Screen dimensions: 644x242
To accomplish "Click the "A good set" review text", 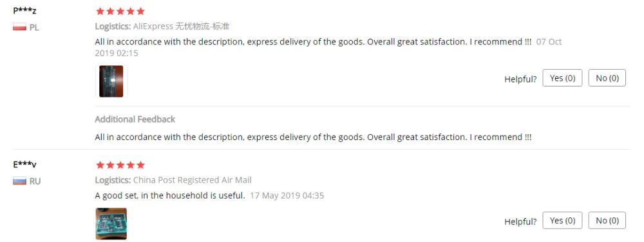I will [170, 196].
